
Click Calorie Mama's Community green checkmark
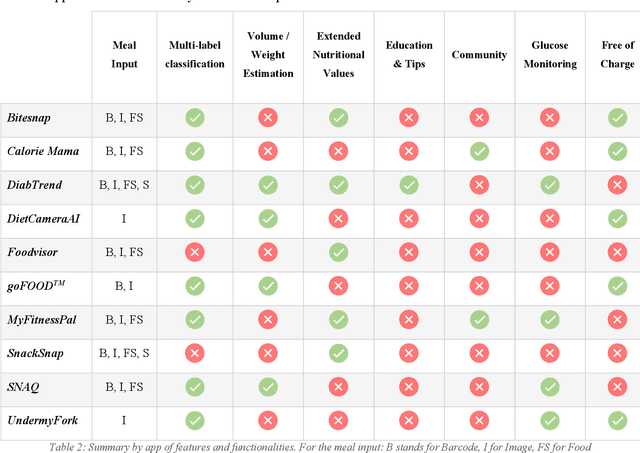479,152
